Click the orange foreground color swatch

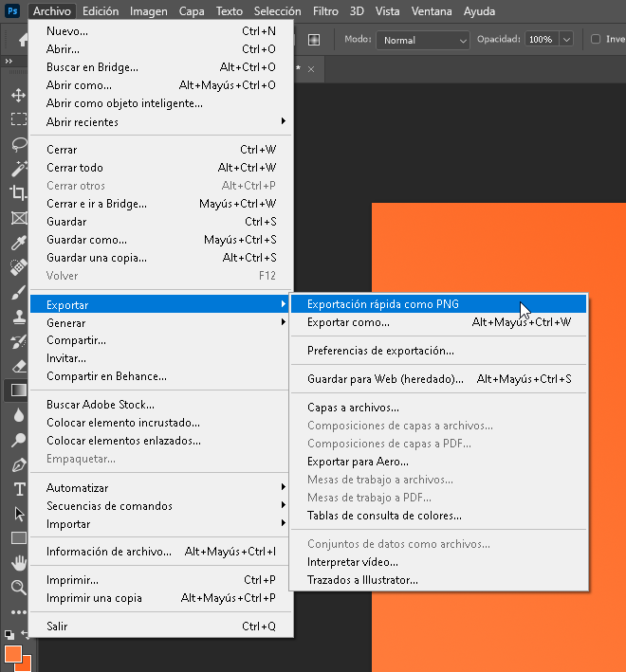[x=12, y=654]
